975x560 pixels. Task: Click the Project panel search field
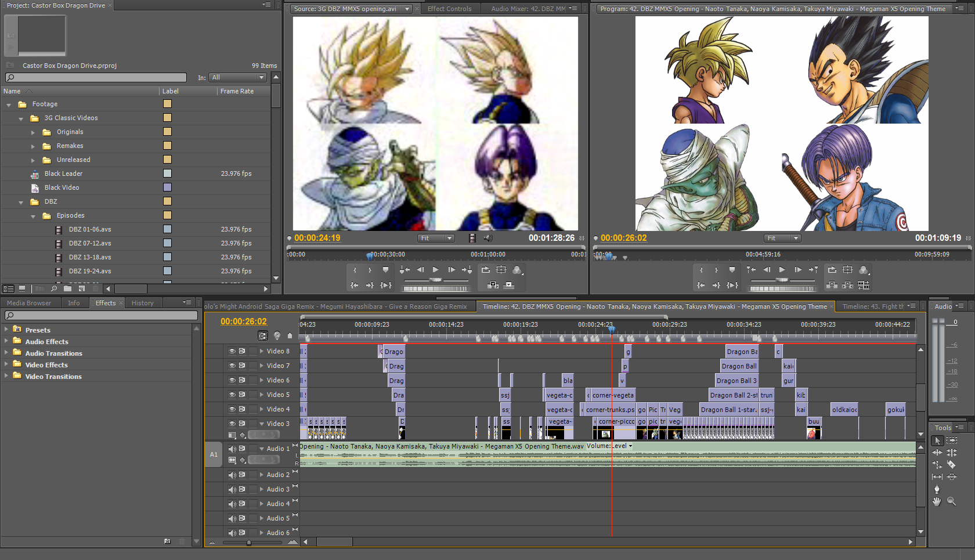96,77
